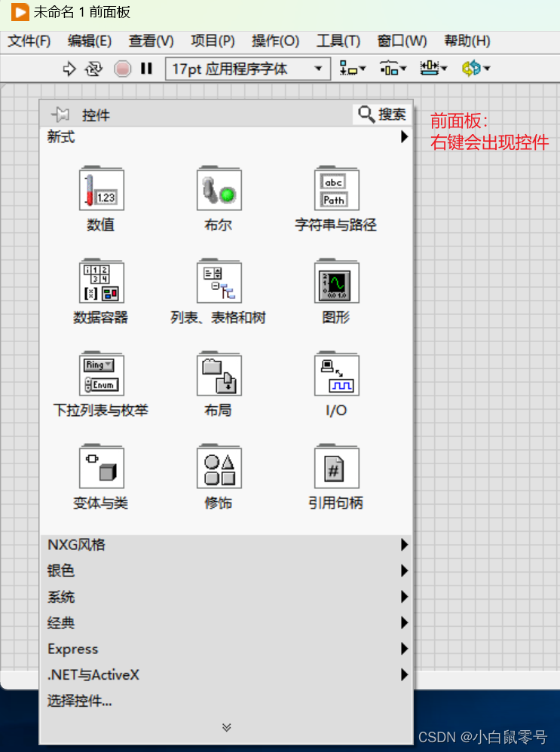The width and height of the screenshot is (560, 752).
Task: Click the LabVIEW icon in title bar
Action: tap(20, 11)
